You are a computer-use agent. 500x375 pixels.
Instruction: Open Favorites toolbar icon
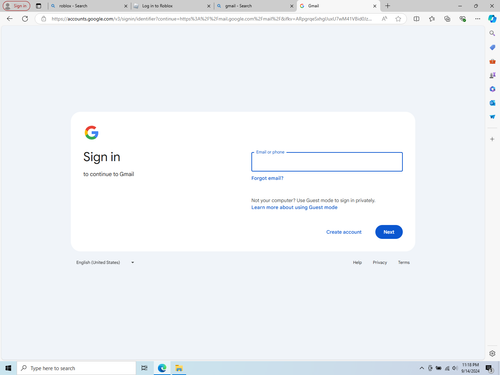point(432,19)
